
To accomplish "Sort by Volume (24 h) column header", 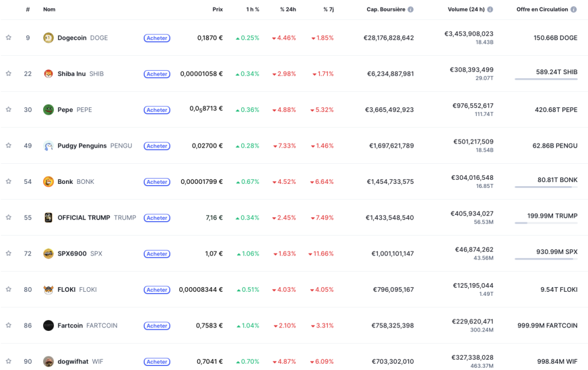I will (466, 10).
